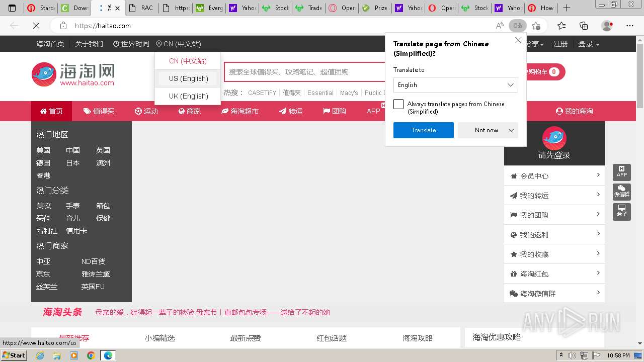Open the 登录 dropdown
This screenshot has height=362, width=644.
[x=589, y=44]
